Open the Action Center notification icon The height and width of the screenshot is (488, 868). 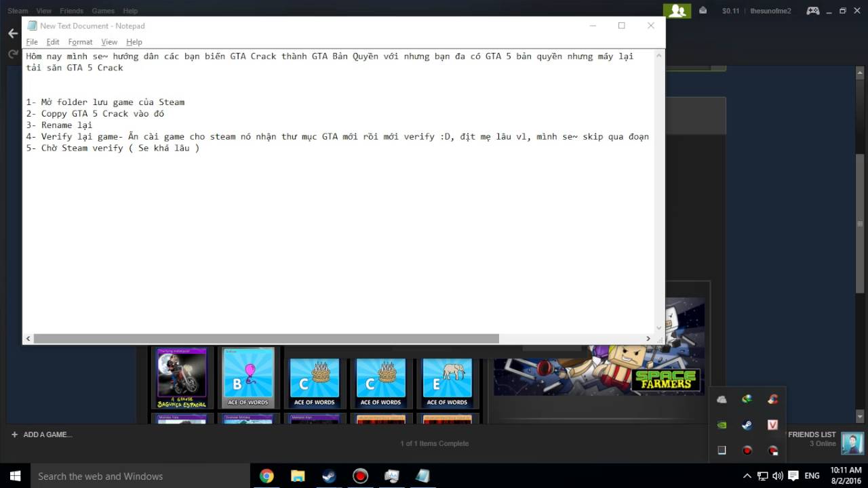pyautogui.click(x=793, y=476)
